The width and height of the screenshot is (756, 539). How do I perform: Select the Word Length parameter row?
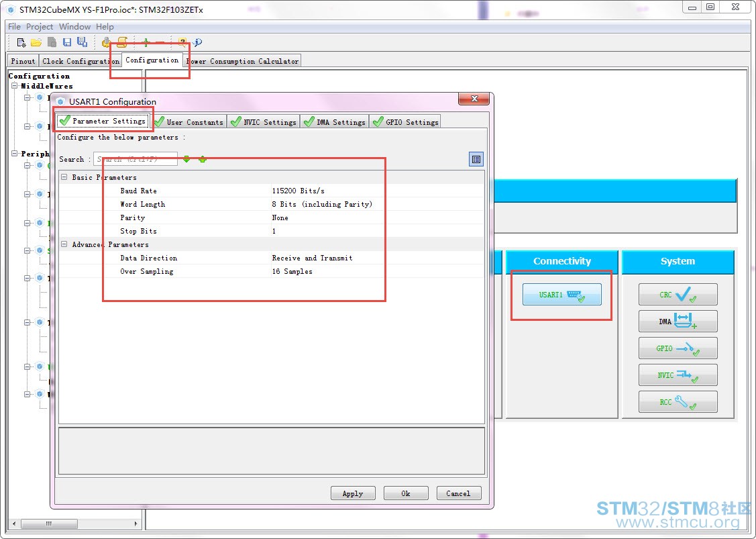tap(272, 204)
